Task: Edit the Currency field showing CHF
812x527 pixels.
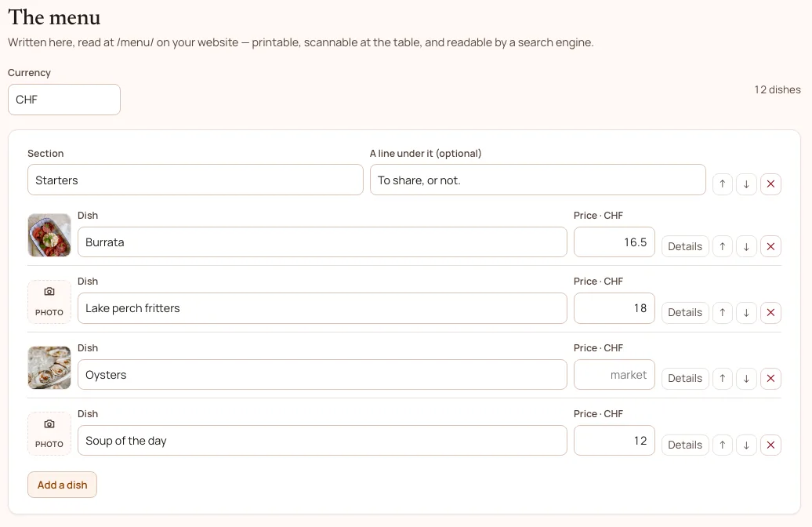Action: point(64,100)
